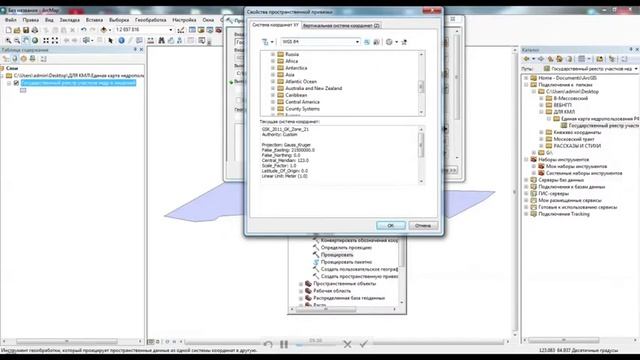Screen dimensions: 640x360
Task: Select Проецировать пакетно in the toolbox list
Action: click(346, 262)
